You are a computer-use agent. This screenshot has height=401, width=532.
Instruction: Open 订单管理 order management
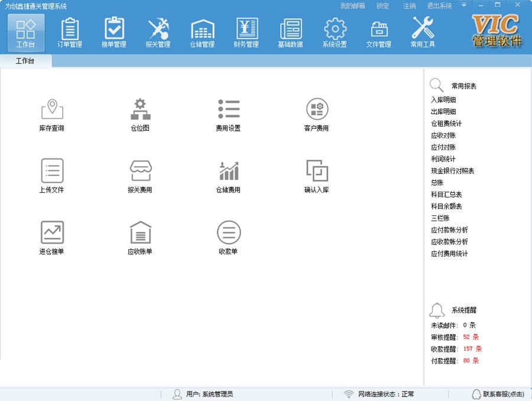(x=70, y=33)
